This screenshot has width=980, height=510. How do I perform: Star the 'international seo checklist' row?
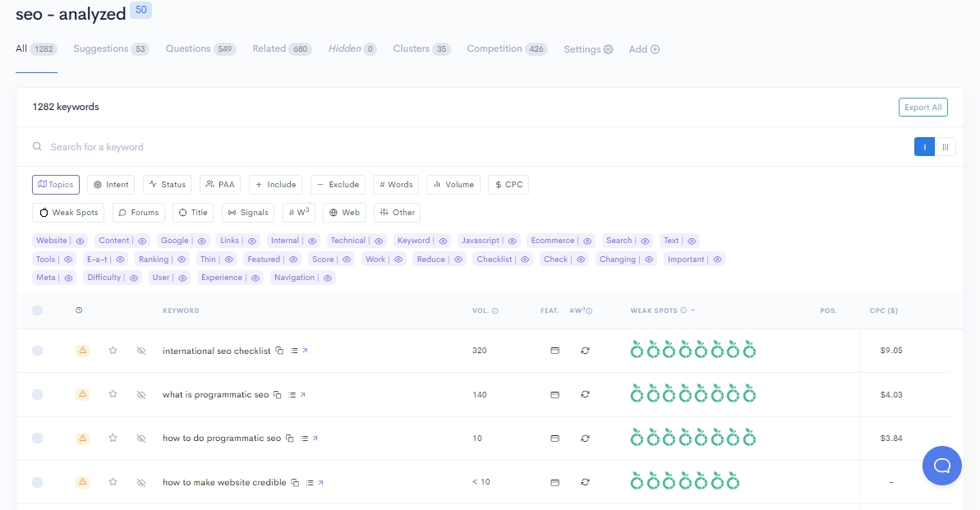click(x=113, y=351)
